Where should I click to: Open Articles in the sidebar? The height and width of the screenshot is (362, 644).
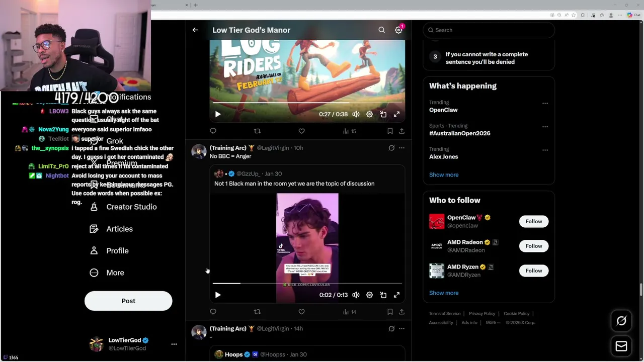(x=111, y=229)
